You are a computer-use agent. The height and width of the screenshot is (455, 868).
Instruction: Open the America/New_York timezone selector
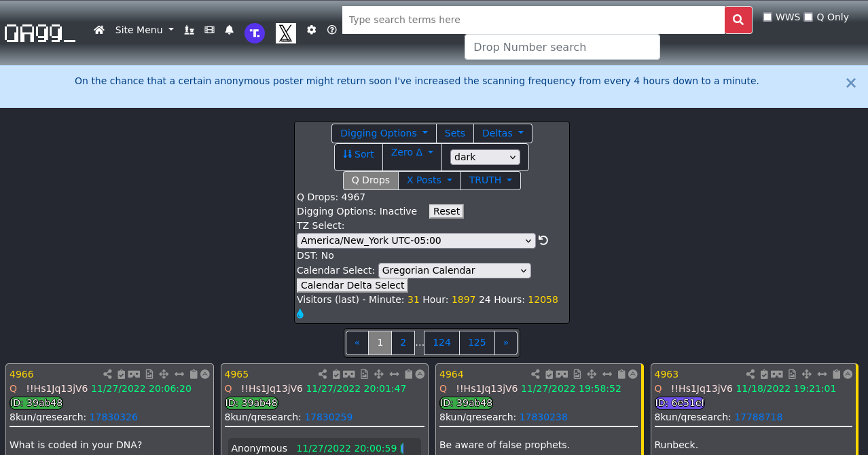(x=416, y=240)
